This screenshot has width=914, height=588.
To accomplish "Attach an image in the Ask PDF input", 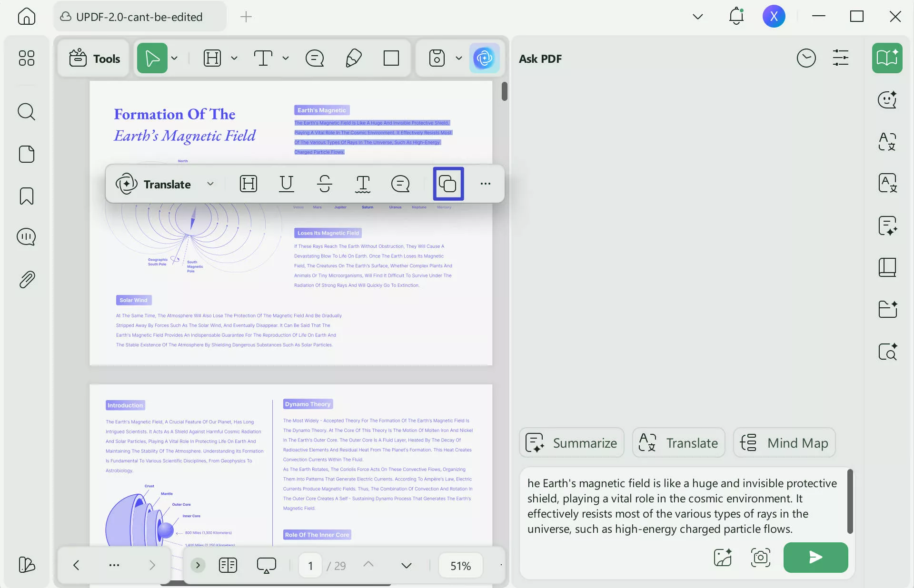I will (722, 558).
